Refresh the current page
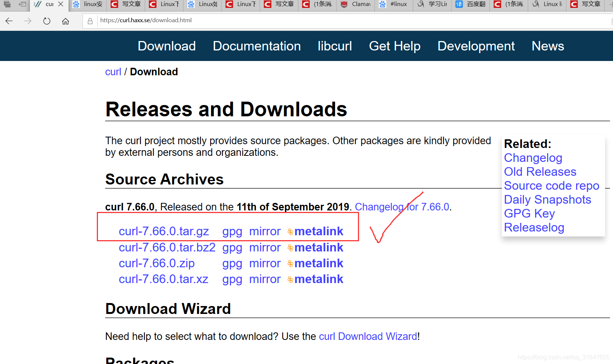The image size is (613, 364). click(x=47, y=21)
